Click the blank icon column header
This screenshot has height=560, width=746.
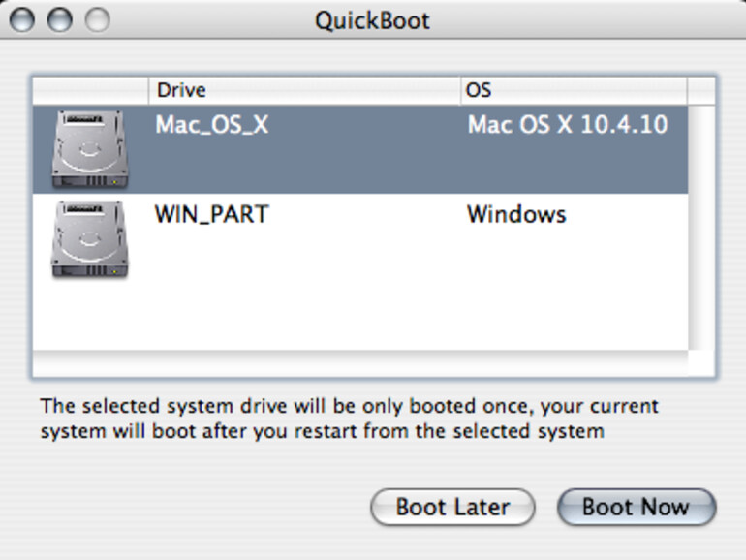pos(90,90)
